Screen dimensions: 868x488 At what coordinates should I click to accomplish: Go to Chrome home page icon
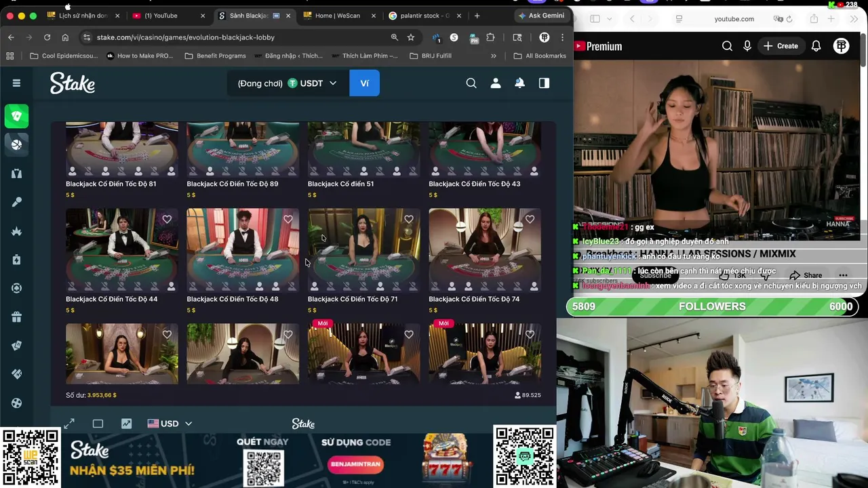pos(65,37)
